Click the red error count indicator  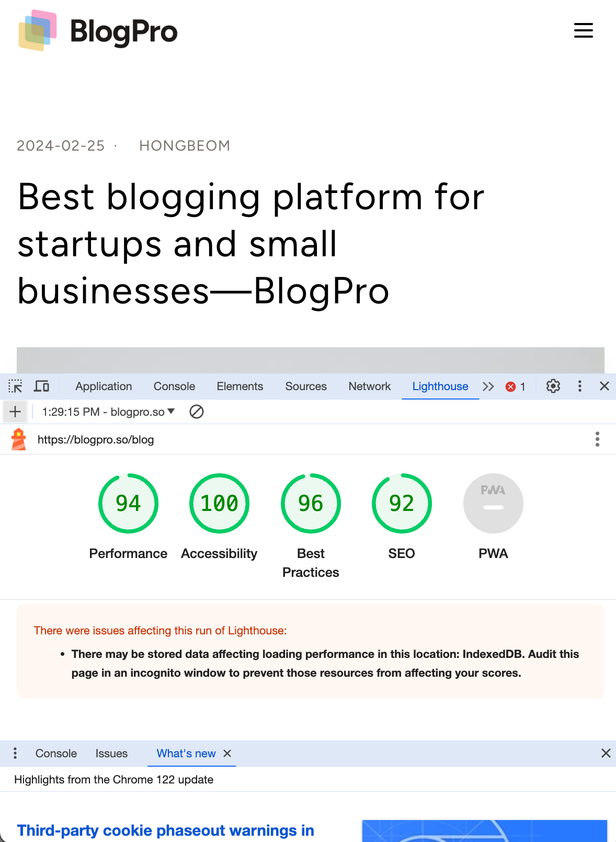pos(516,386)
